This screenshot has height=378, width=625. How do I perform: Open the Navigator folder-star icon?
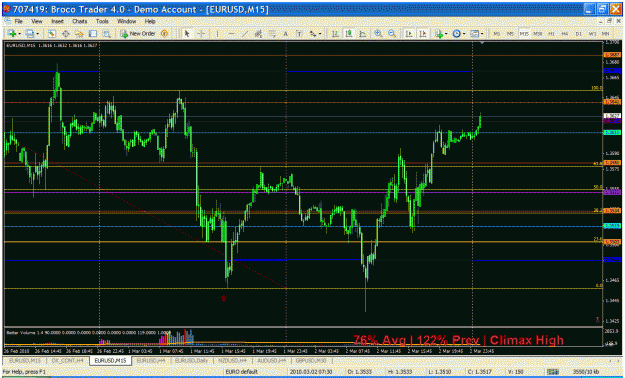click(79, 34)
